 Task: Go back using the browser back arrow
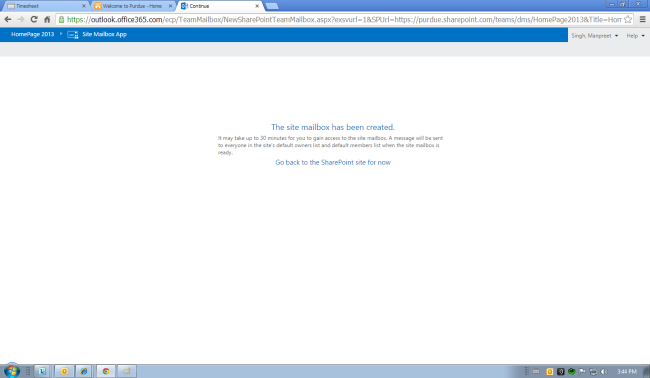click(x=7, y=19)
